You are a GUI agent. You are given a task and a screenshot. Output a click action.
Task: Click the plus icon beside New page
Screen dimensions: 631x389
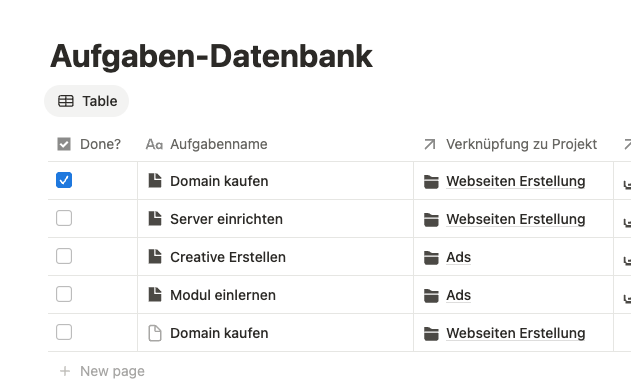tap(65, 371)
